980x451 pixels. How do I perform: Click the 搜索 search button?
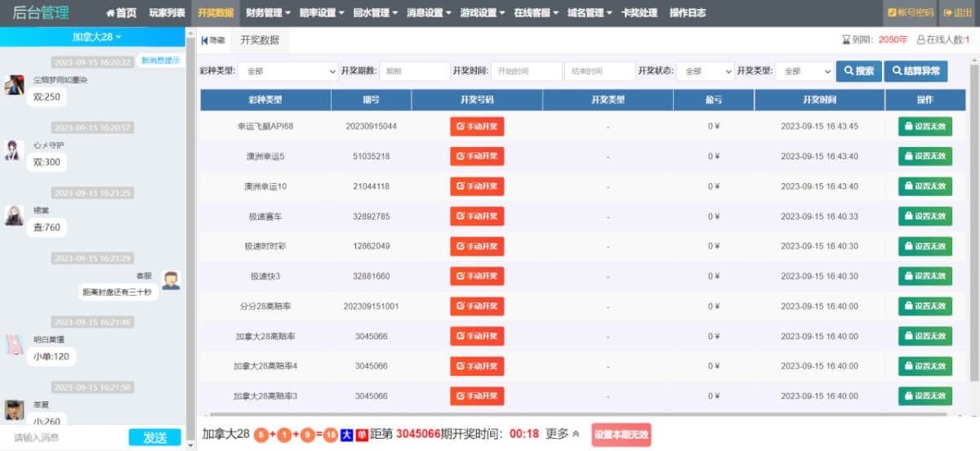point(859,71)
